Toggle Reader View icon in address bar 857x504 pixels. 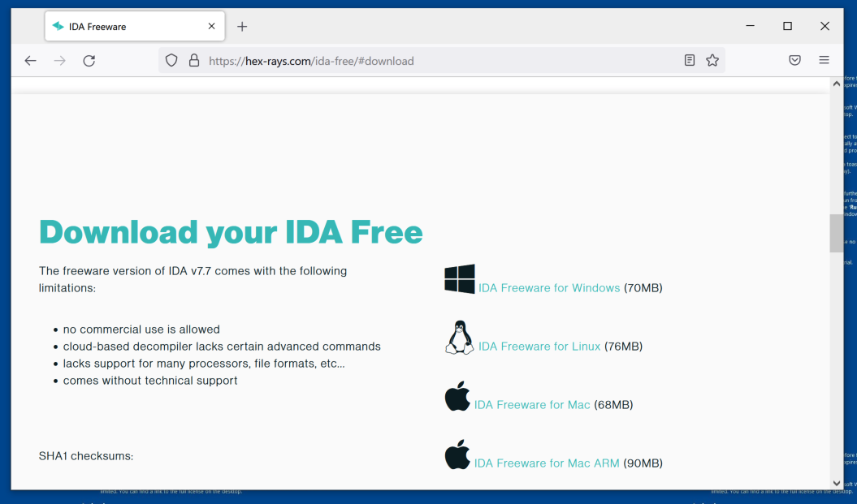(690, 61)
